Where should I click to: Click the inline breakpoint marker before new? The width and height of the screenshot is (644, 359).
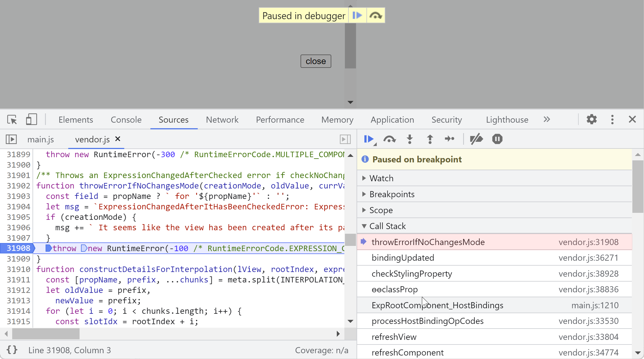[84, 248]
